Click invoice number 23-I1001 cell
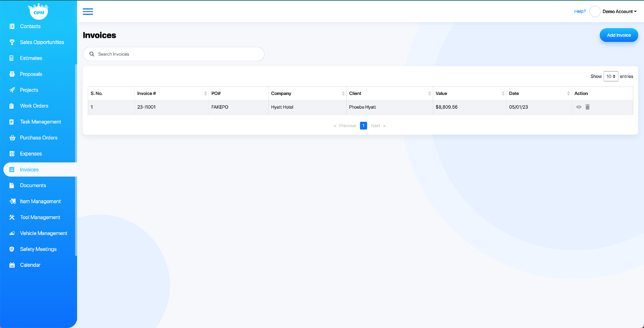The image size is (644, 328). tap(172, 107)
